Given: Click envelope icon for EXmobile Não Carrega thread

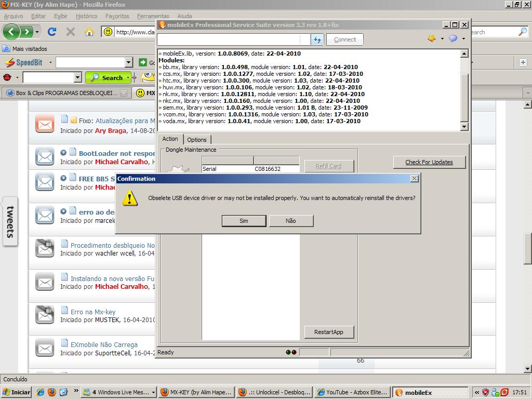Looking at the screenshot, I should pos(45,348).
